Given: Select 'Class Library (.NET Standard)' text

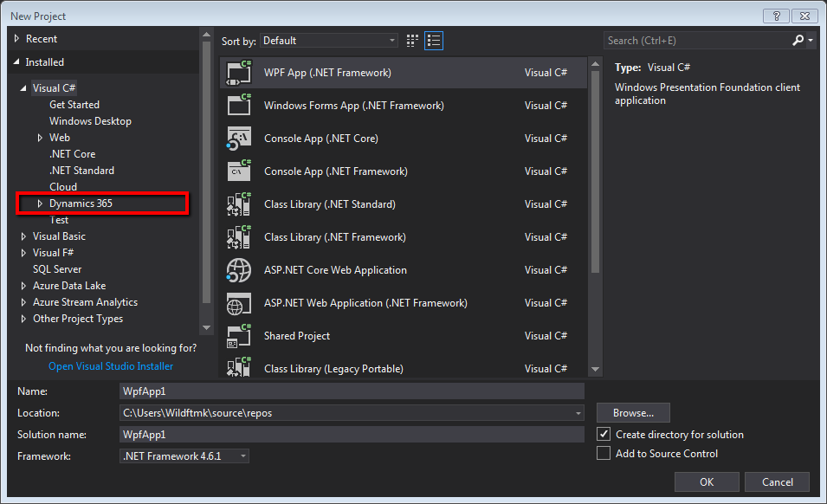Looking at the screenshot, I should coord(330,204).
